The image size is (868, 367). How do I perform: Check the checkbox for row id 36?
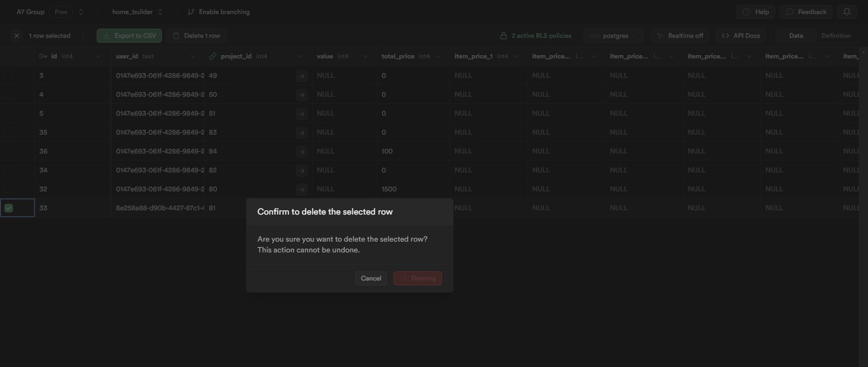[9, 151]
